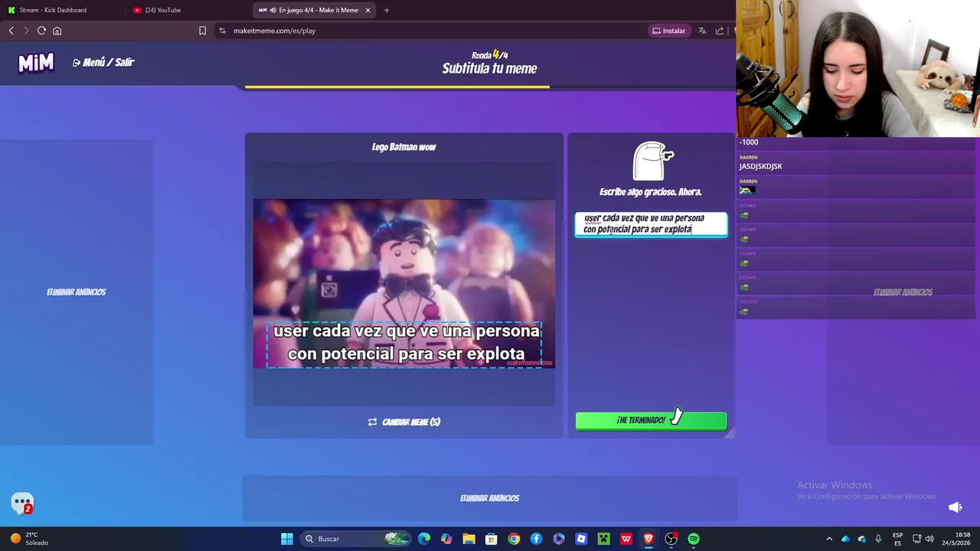Viewport: 980px width, 551px height.
Task: Open the Windows Start menu
Action: [x=286, y=539]
